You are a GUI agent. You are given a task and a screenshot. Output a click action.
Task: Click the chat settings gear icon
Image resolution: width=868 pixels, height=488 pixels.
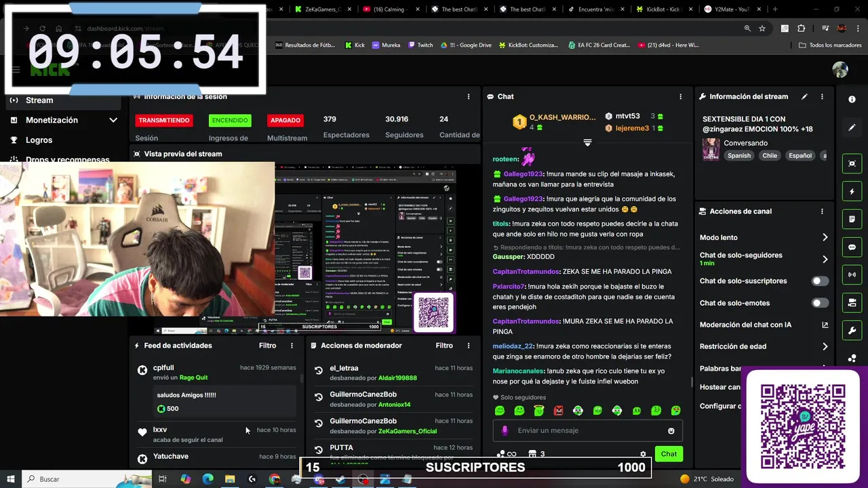[x=643, y=454]
